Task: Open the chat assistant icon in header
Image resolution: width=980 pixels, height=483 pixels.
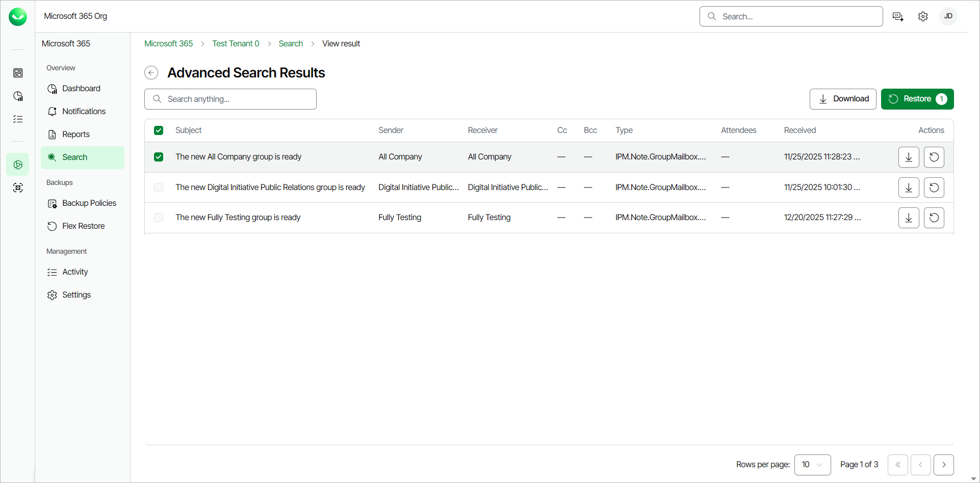Action: tap(898, 17)
